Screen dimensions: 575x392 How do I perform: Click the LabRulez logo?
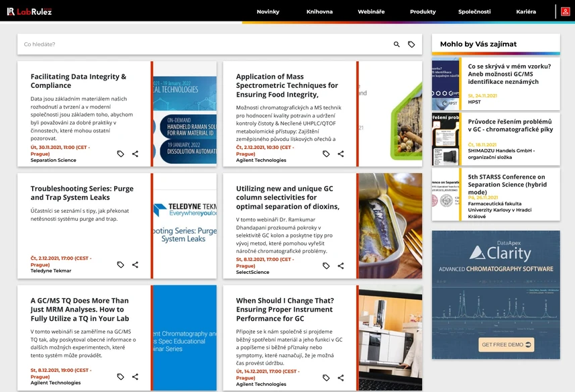coord(30,11)
